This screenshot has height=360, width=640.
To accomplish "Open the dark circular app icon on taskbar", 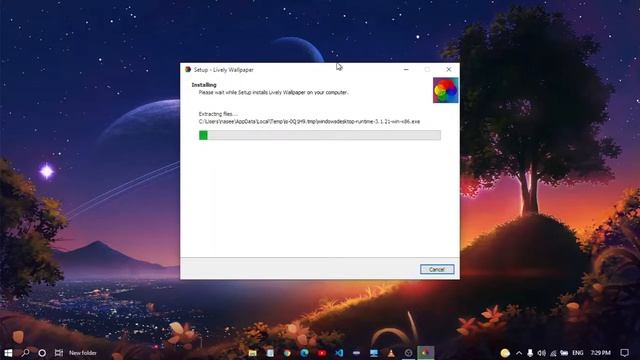I will click(408, 353).
